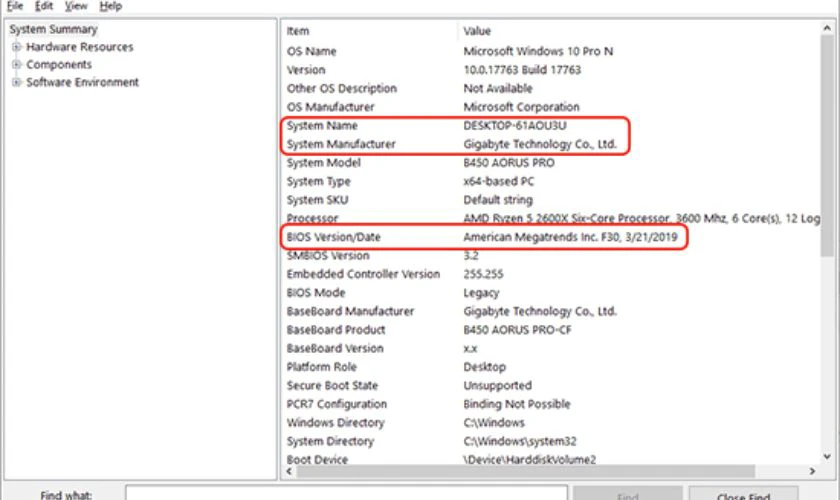Select the Version row
The image size is (840, 500).
551,70
